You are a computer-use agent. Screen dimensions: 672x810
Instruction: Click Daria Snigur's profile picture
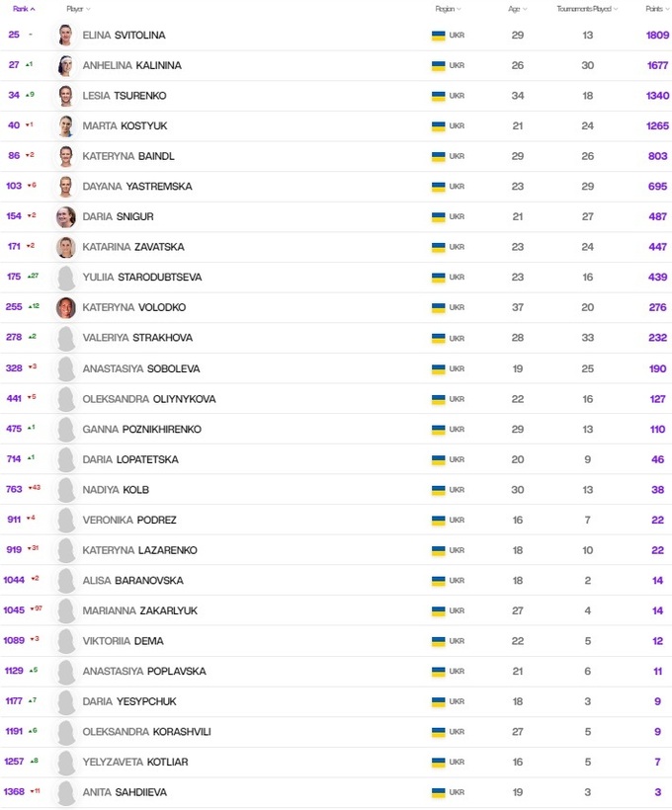[x=66, y=217]
